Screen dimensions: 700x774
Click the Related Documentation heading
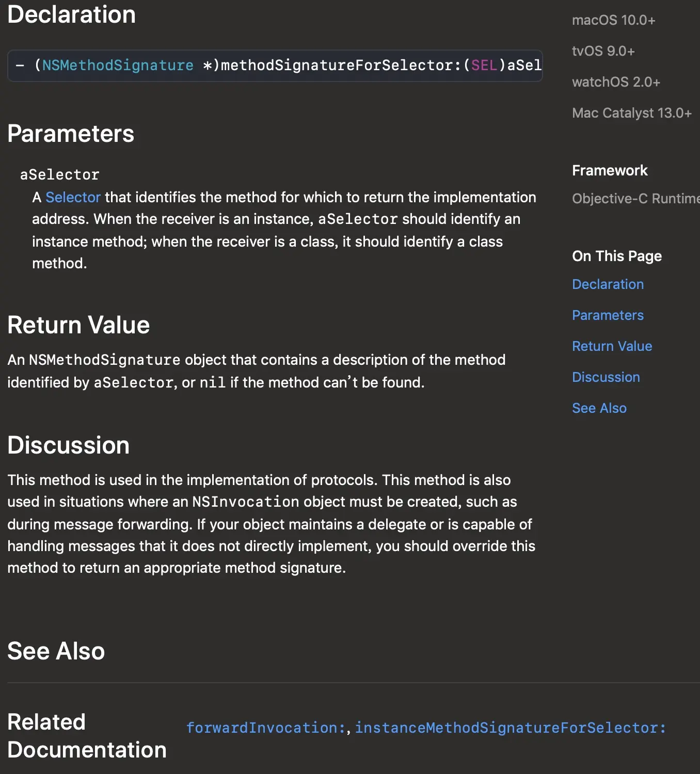(87, 736)
